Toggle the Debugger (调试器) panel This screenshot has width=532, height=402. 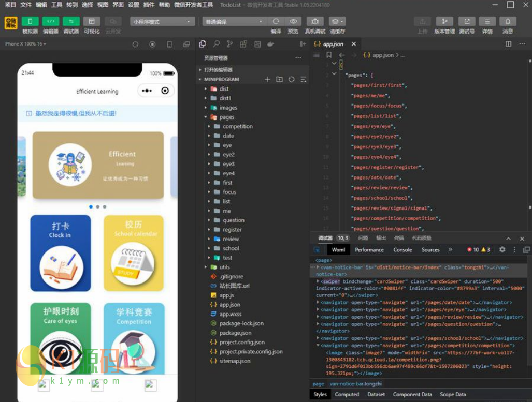tap(71, 21)
